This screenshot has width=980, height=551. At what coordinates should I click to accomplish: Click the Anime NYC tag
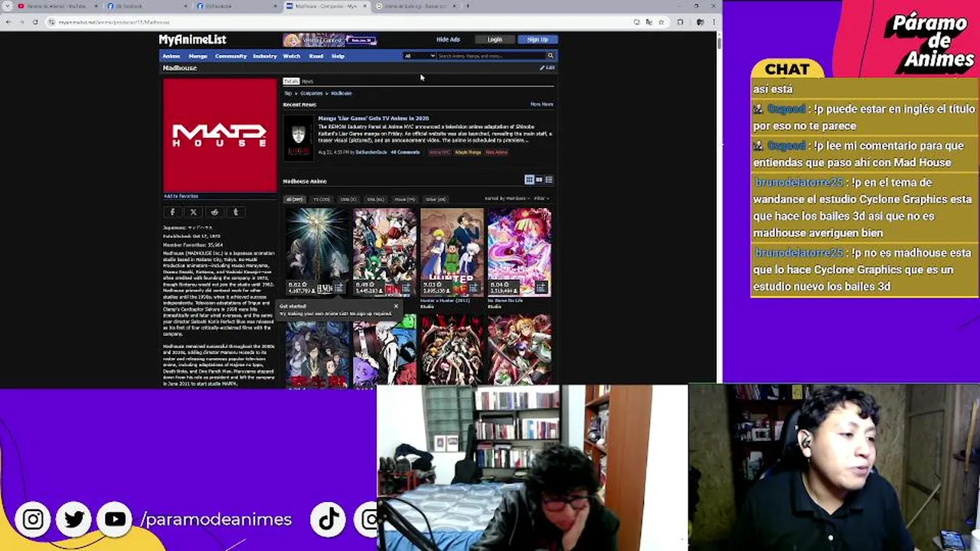click(439, 152)
